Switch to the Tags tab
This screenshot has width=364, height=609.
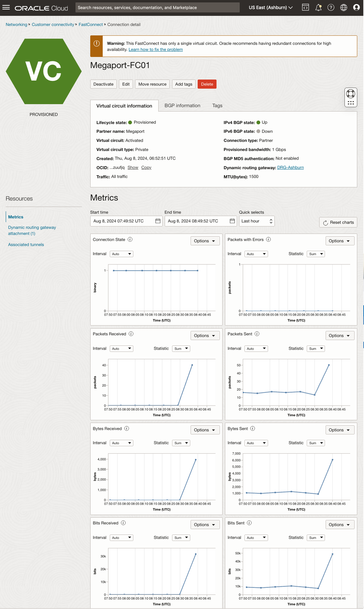[217, 105]
